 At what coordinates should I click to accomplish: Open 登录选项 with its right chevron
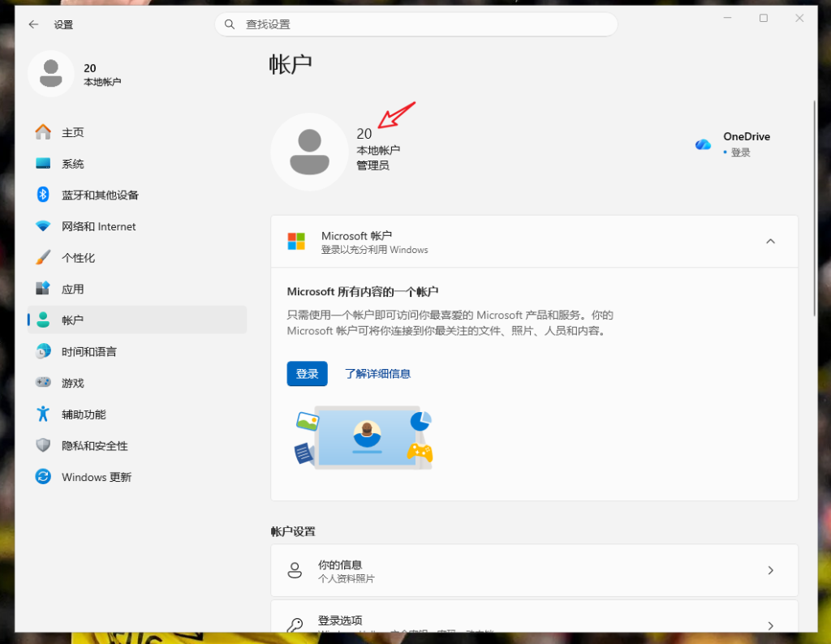coord(771,626)
